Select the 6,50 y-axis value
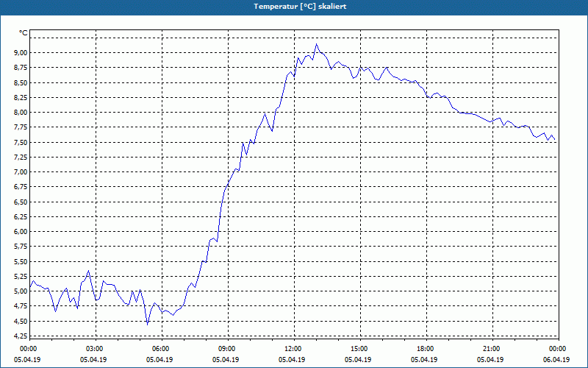 (21, 202)
